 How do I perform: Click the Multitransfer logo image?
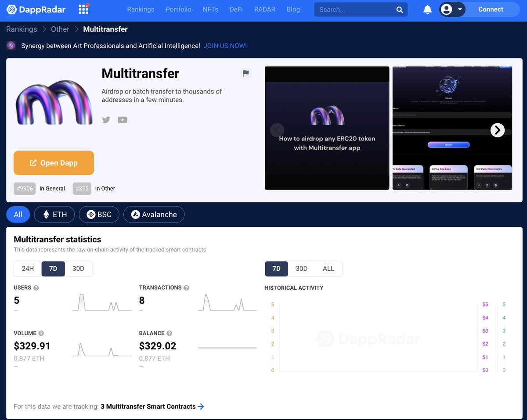click(x=54, y=102)
